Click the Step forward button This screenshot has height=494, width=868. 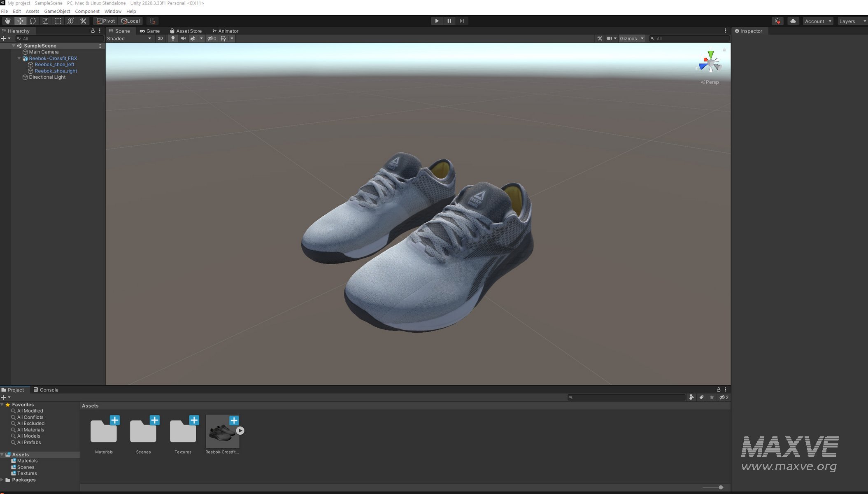462,21
